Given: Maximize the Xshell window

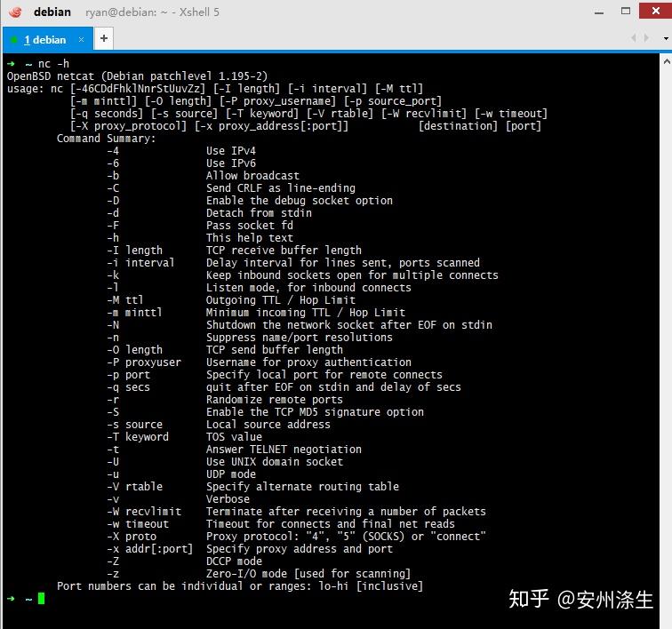Looking at the screenshot, I should (625, 12).
